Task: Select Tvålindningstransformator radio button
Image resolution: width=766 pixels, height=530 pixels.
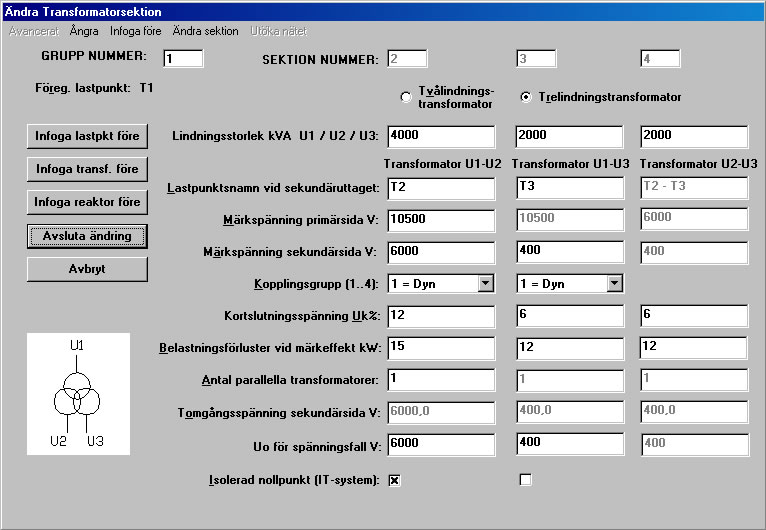Action: (406, 97)
